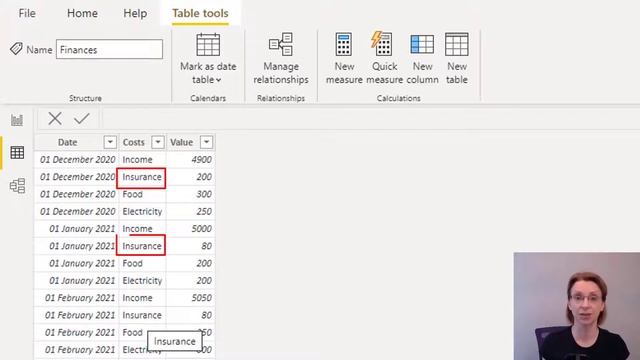640x360 pixels.
Task: Click the date cell in the 5050 row
Action: click(77, 298)
